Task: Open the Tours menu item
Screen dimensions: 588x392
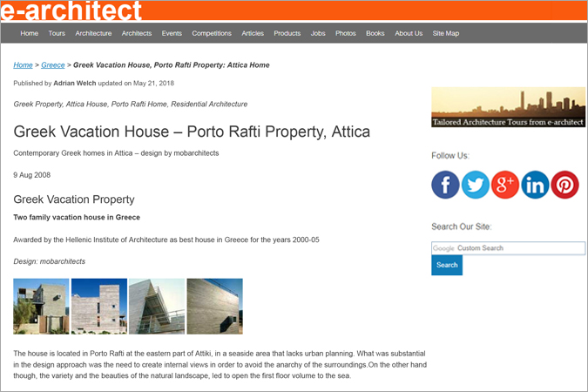Action: [x=57, y=33]
